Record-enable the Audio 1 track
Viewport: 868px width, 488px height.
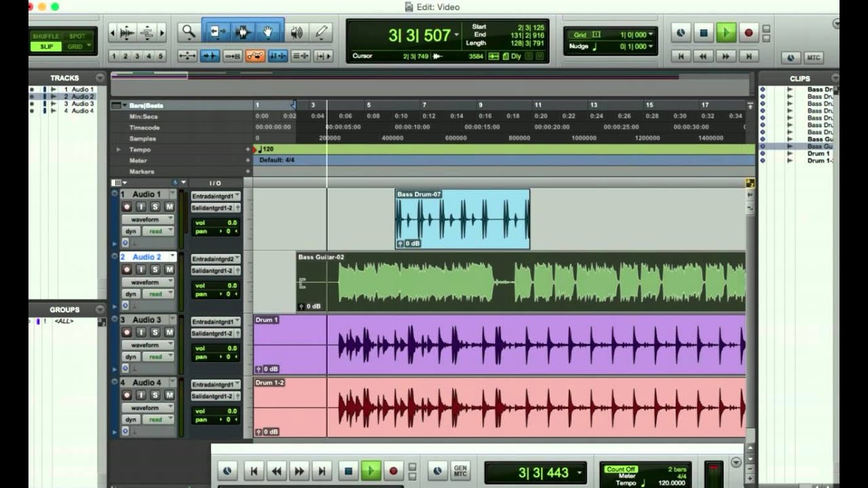point(126,207)
